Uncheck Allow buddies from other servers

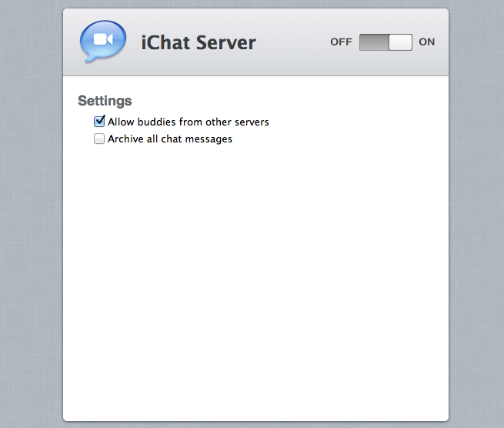pyautogui.click(x=99, y=121)
